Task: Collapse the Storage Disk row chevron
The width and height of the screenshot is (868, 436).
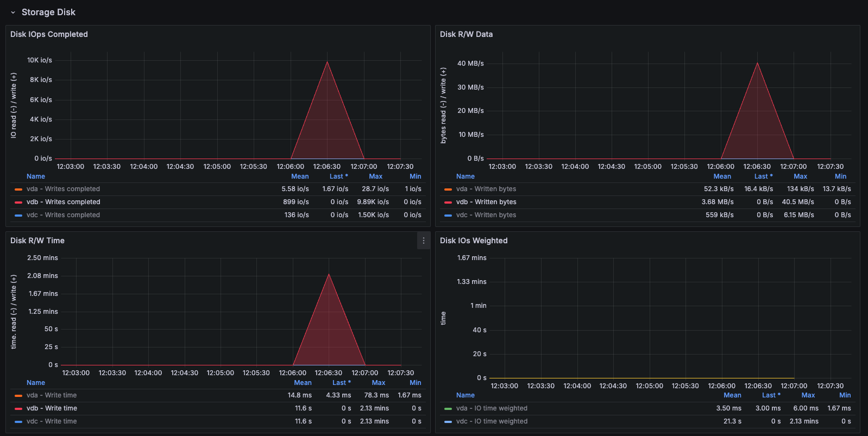Action: pyautogui.click(x=13, y=12)
